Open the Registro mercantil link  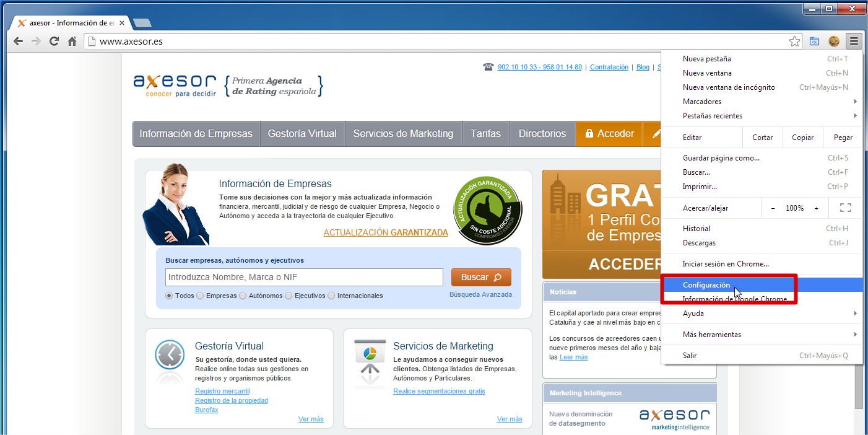tap(222, 391)
